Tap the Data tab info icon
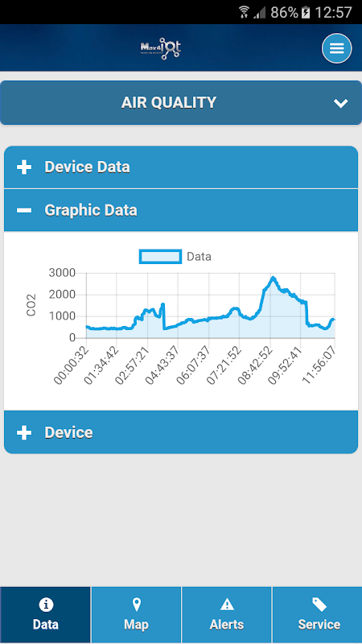 point(46,605)
